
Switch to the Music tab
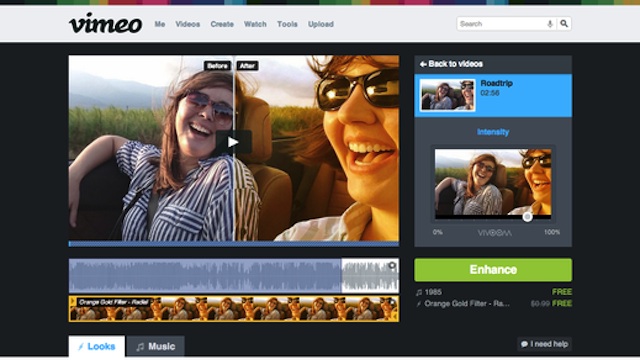click(156, 347)
